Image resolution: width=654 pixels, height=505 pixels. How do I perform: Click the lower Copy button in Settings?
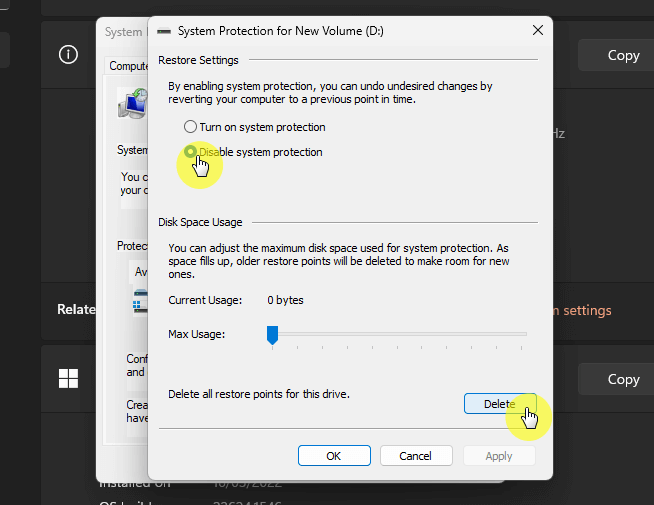(x=616, y=379)
